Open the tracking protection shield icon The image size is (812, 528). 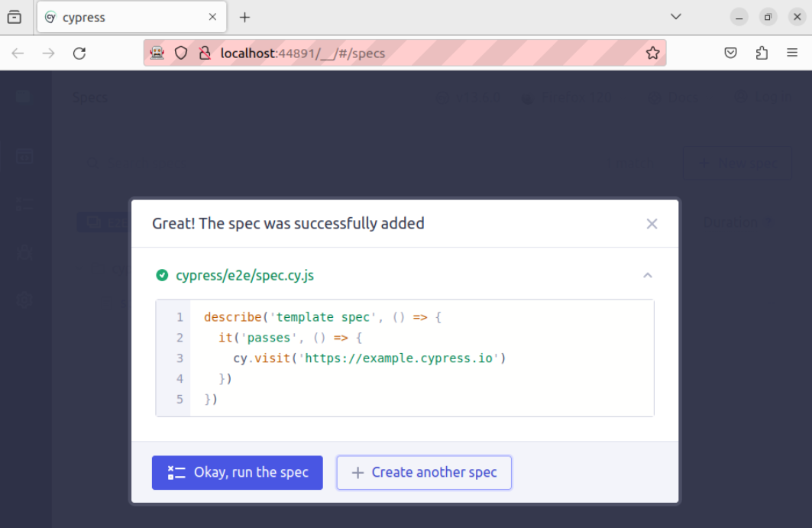pos(181,53)
